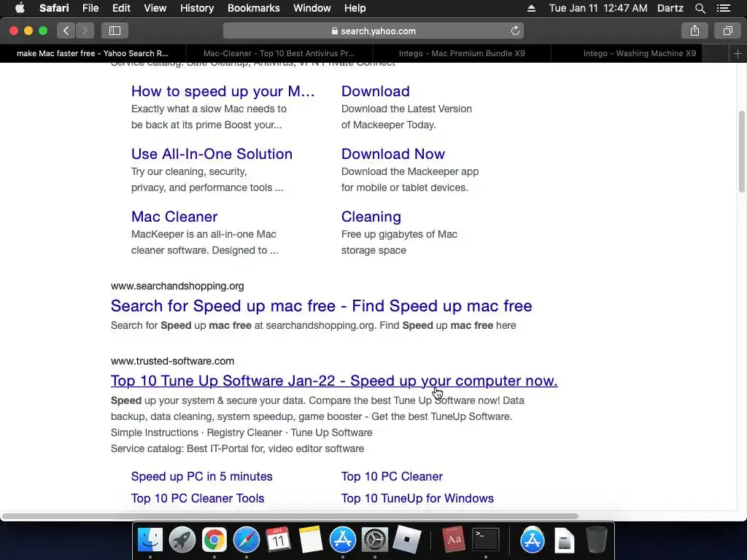
Task: Launch Launchpad rocket icon in the Dock
Action: [x=182, y=540]
